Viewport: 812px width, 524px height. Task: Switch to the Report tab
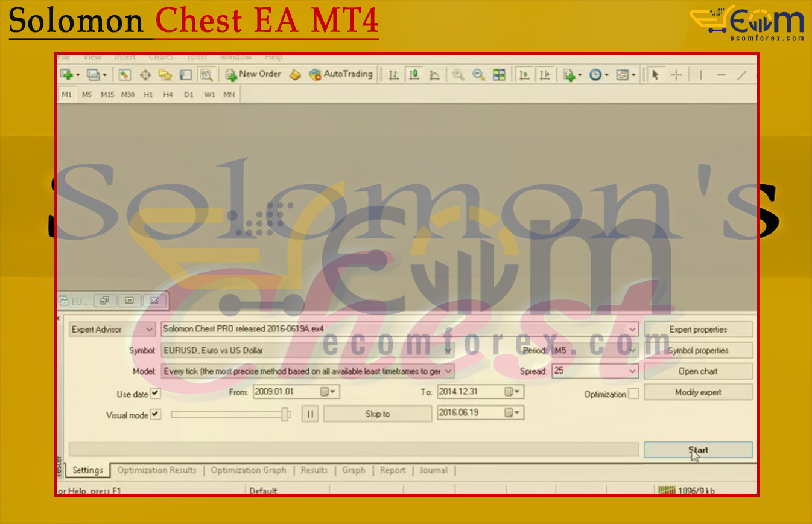pos(393,470)
